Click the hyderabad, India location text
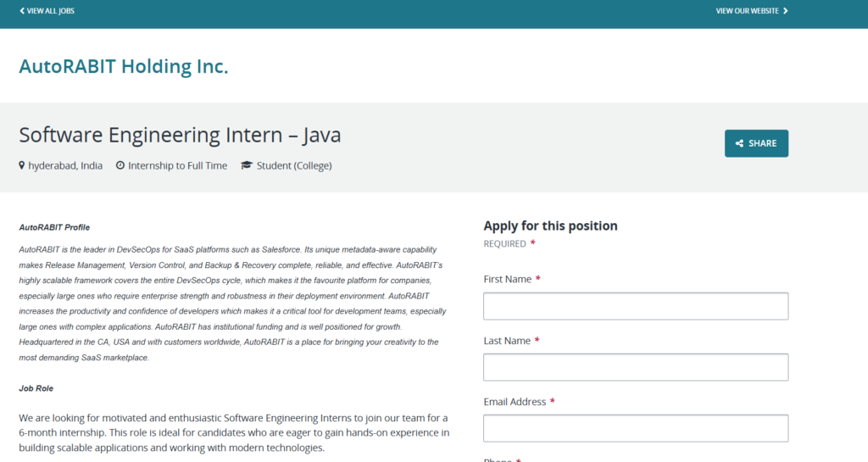 coord(65,166)
